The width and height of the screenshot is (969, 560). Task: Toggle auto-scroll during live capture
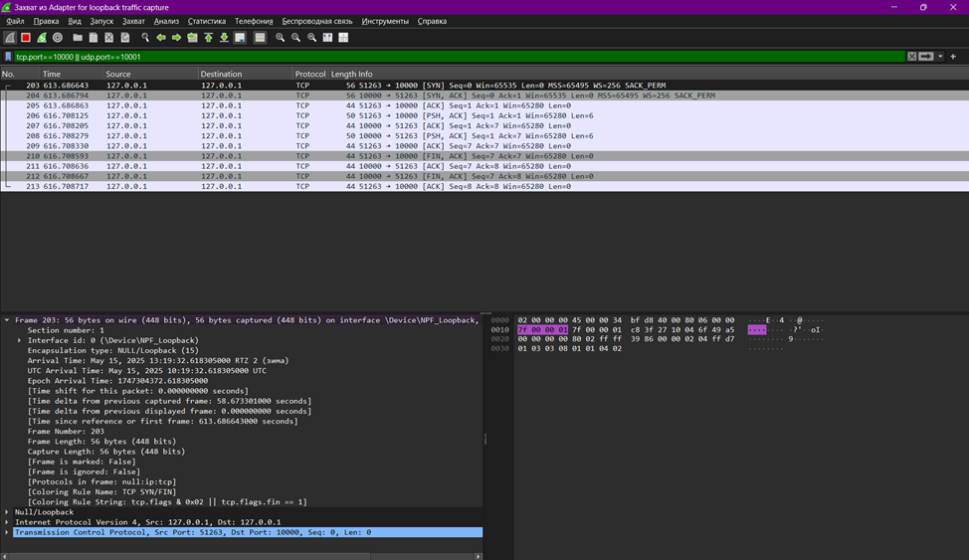[241, 38]
